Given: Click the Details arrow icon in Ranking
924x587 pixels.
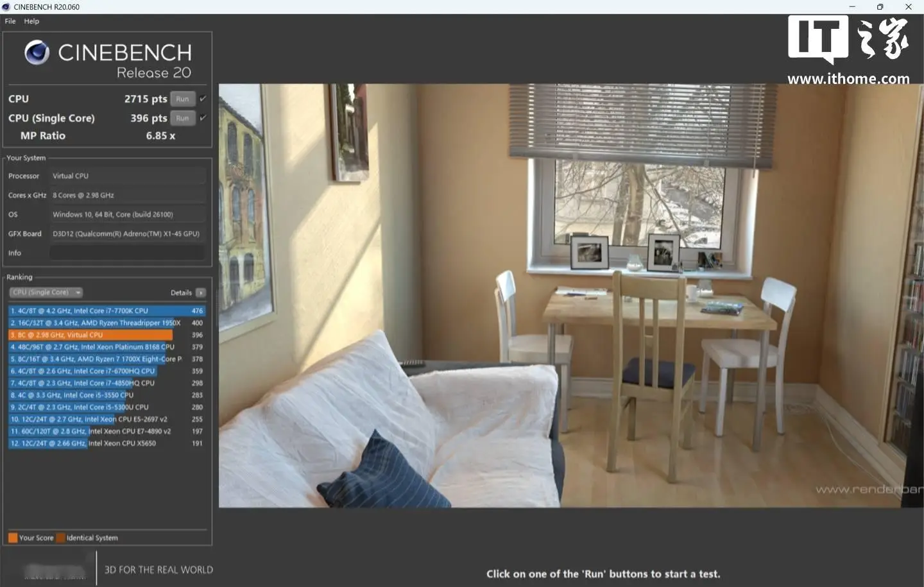Looking at the screenshot, I should coord(201,293).
